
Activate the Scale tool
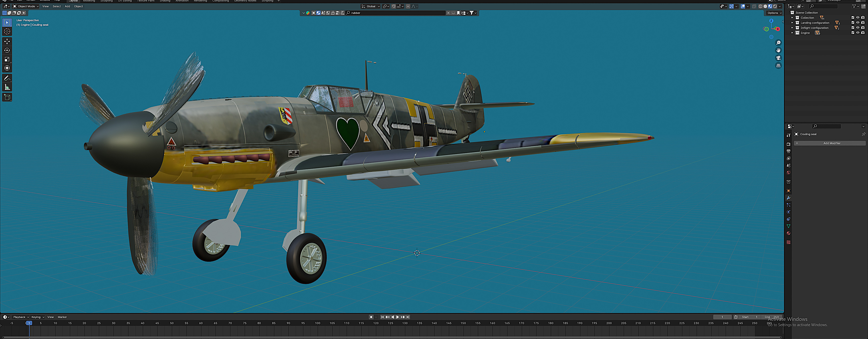click(7, 59)
